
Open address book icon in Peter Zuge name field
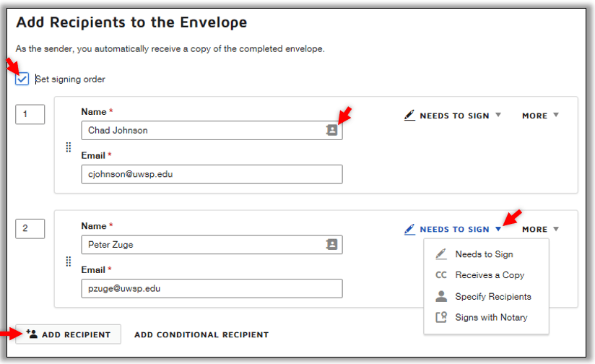point(331,244)
